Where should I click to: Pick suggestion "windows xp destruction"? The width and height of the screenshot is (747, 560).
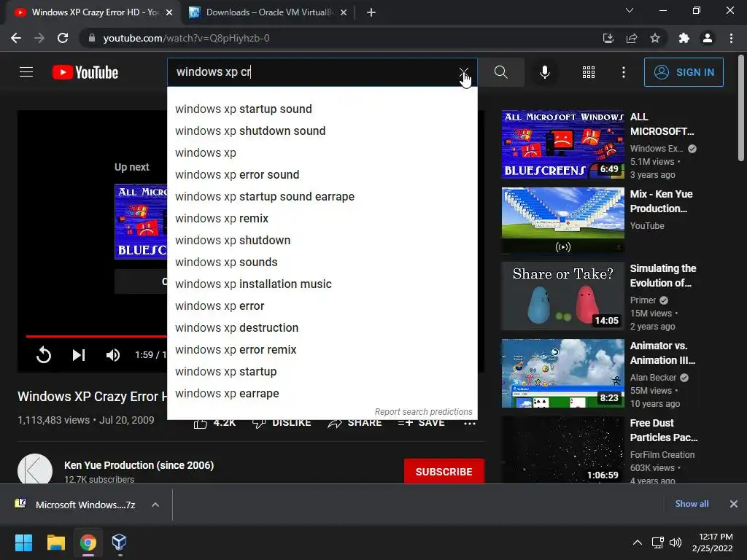[322, 328]
